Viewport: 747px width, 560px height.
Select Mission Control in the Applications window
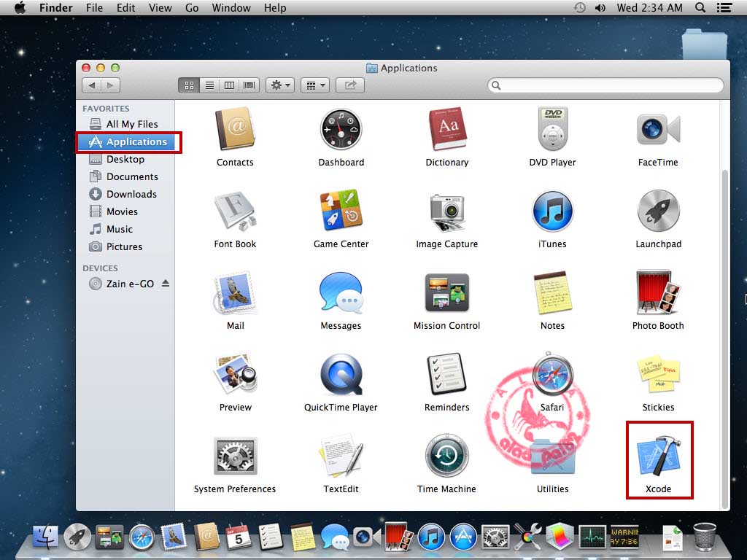coord(447,292)
